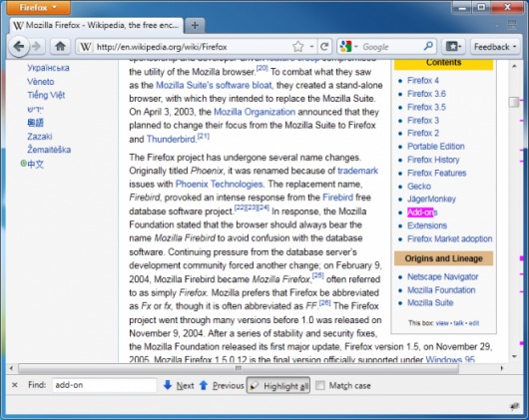The height and width of the screenshot is (420, 529).
Task: Select the Zazaki language link
Action: (40, 137)
